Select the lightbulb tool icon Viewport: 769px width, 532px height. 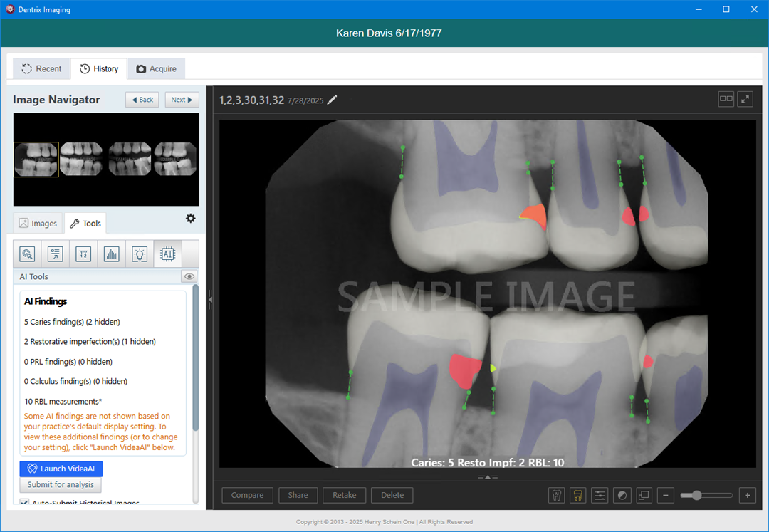(140, 254)
